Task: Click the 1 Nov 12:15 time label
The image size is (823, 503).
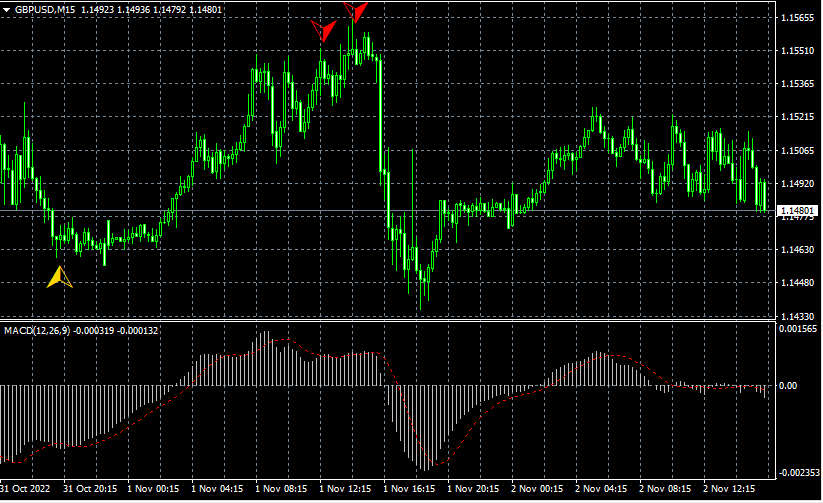Action: point(345,489)
